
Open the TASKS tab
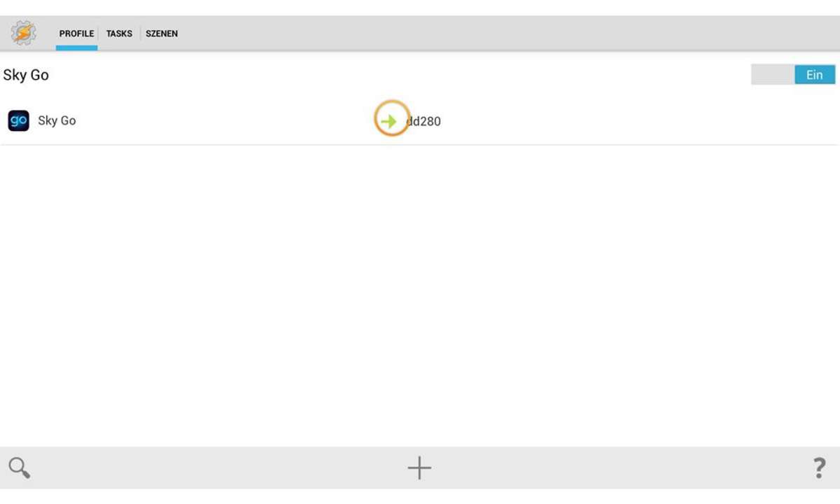click(x=119, y=34)
